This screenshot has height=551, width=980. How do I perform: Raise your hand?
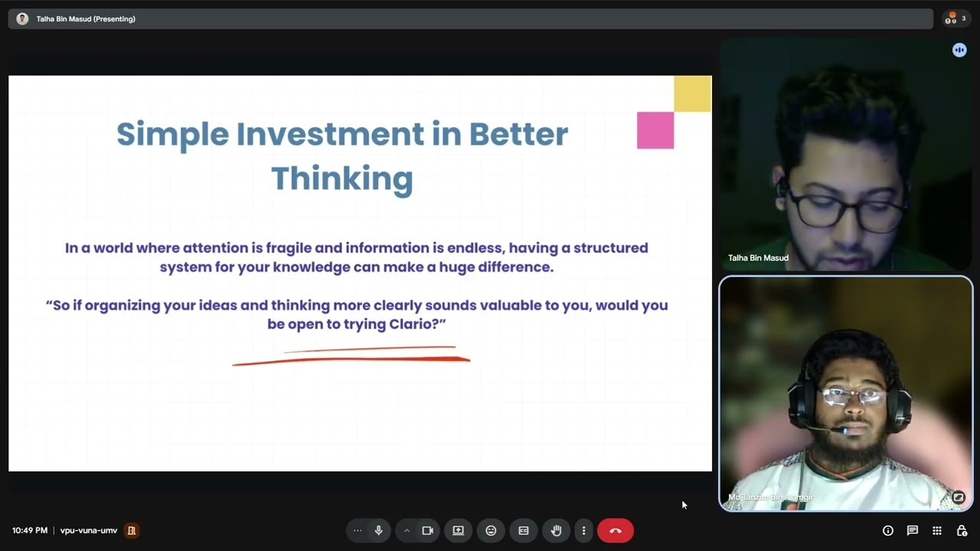pyautogui.click(x=556, y=530)
